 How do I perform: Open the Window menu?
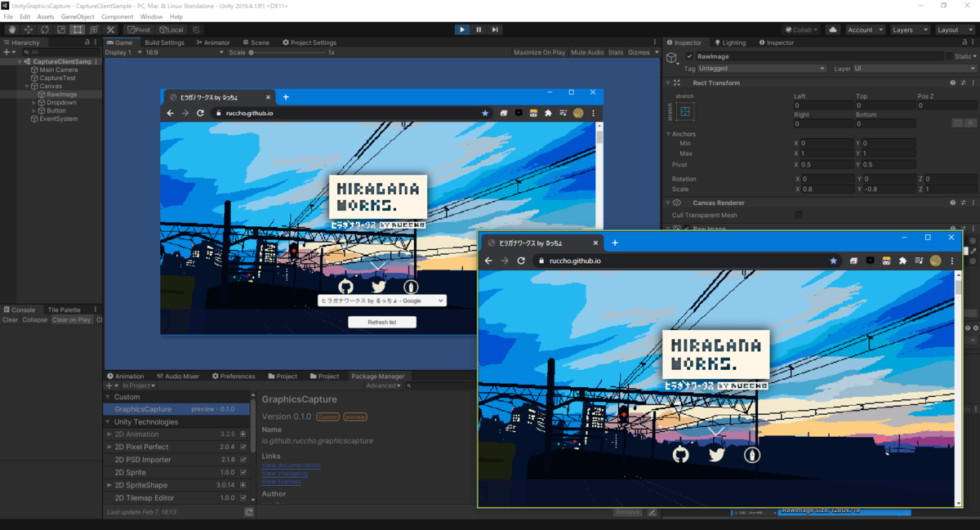pyautogui.click(x=151, y=16)
